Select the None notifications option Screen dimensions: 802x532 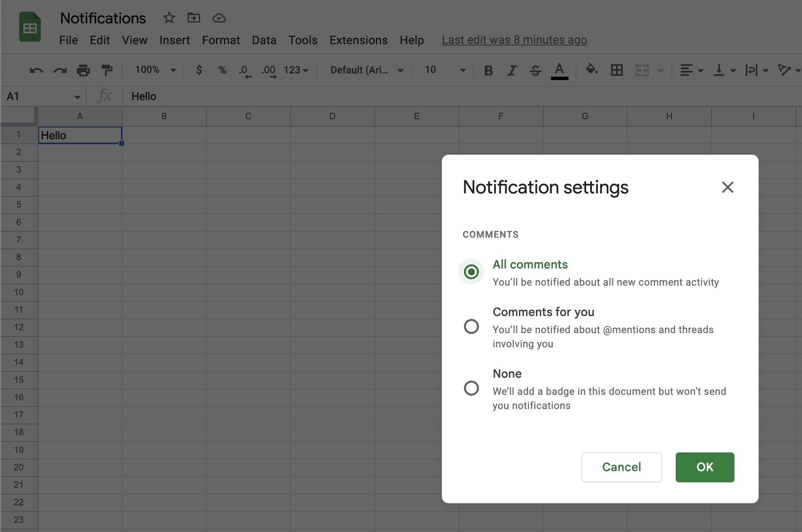tap(471, 388)
